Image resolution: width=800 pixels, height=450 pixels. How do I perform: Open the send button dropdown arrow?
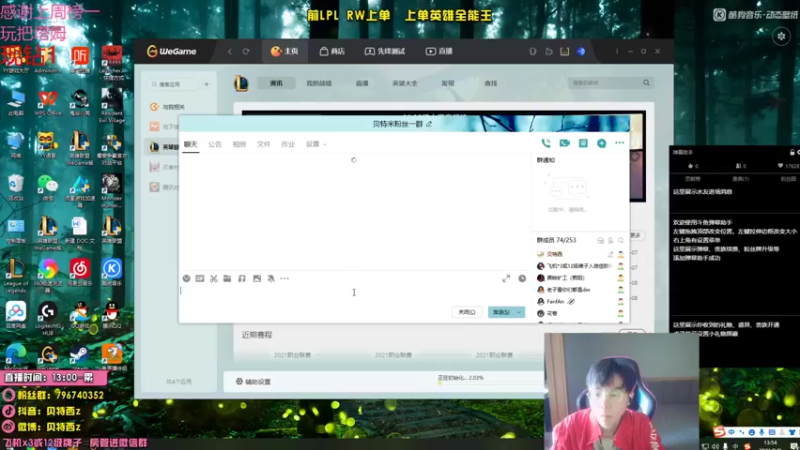tap(519, 312)
